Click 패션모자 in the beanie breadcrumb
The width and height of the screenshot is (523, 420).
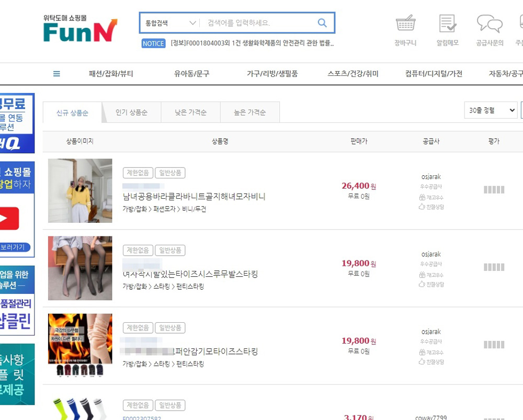tap(164, 209)
